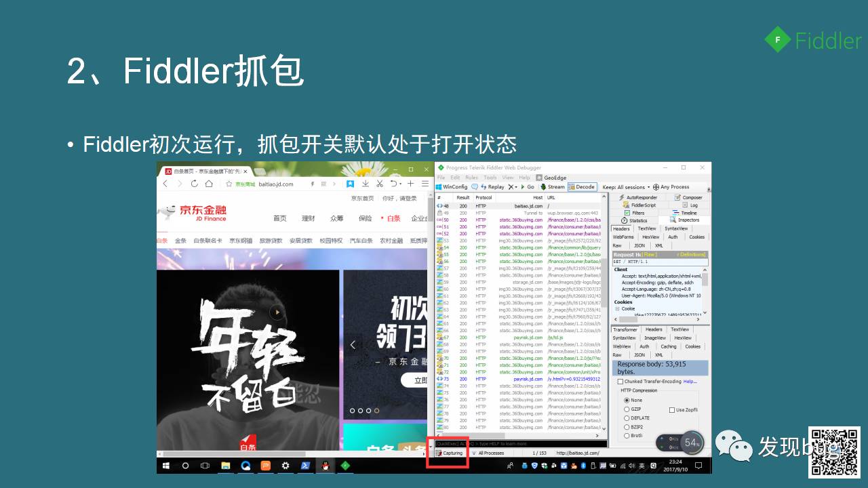The height and width of the screenshot is (488, 868).
Task: Enable the Chunked Transfer-Encoding checkbox
Action: click(620, 382)
